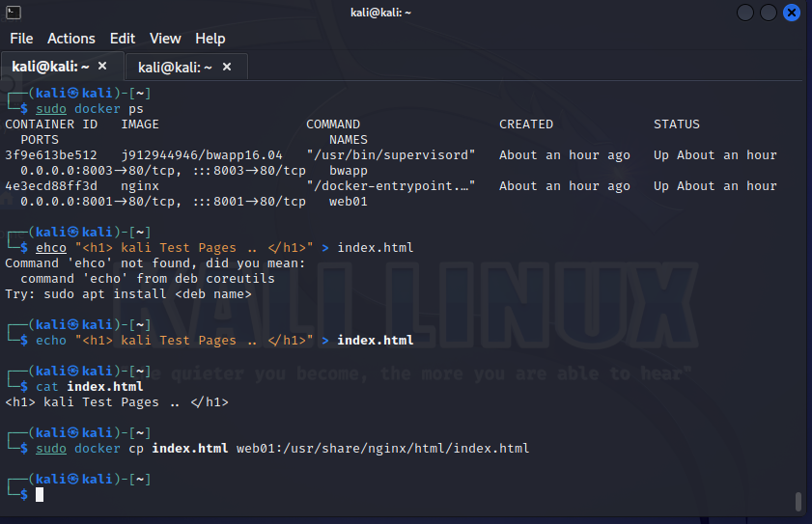Close the first kali@kali tab
Image resolution: width=812 pixels, height=524 pixels.
(x=102, y=66)
